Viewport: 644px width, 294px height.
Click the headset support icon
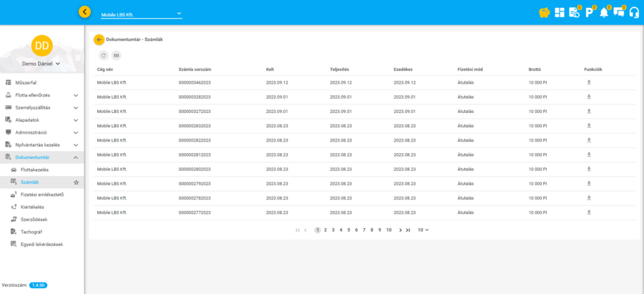(633, 12)
